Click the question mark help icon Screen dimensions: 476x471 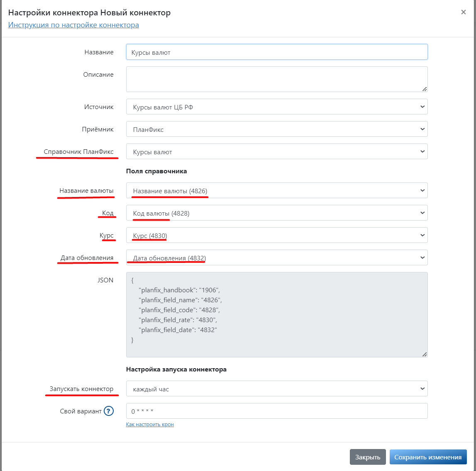tap(108, 411)
